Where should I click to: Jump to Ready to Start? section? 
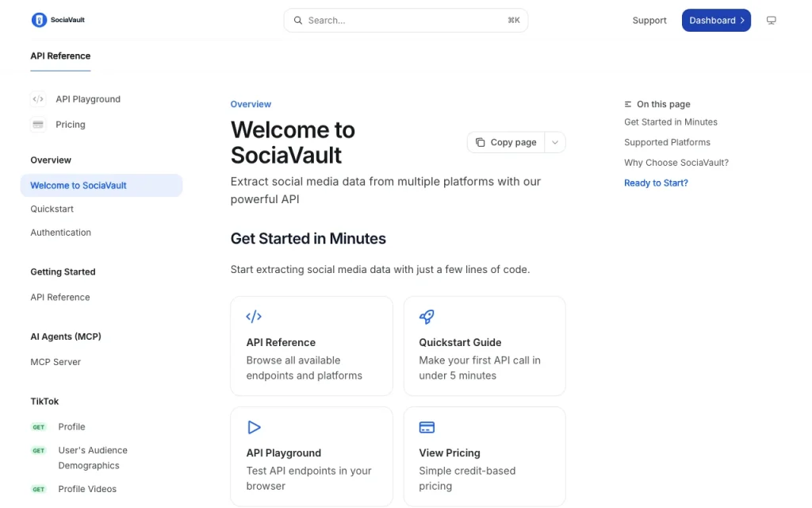[x=656, y=183]
